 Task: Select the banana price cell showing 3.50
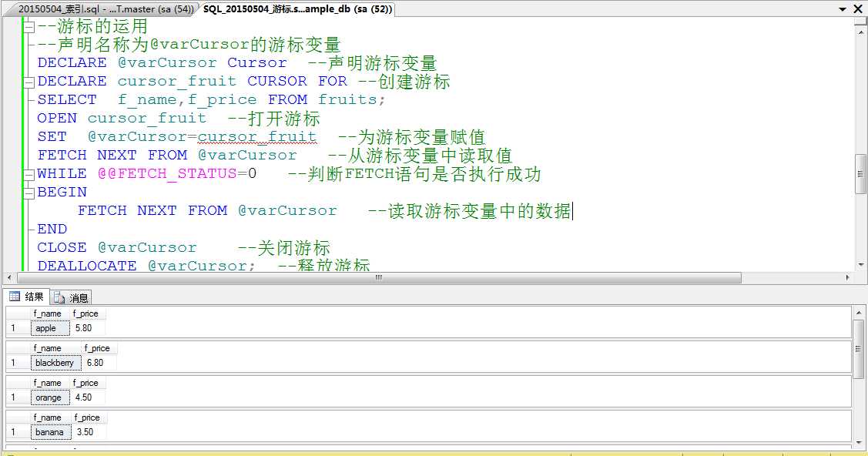(87, 432)
